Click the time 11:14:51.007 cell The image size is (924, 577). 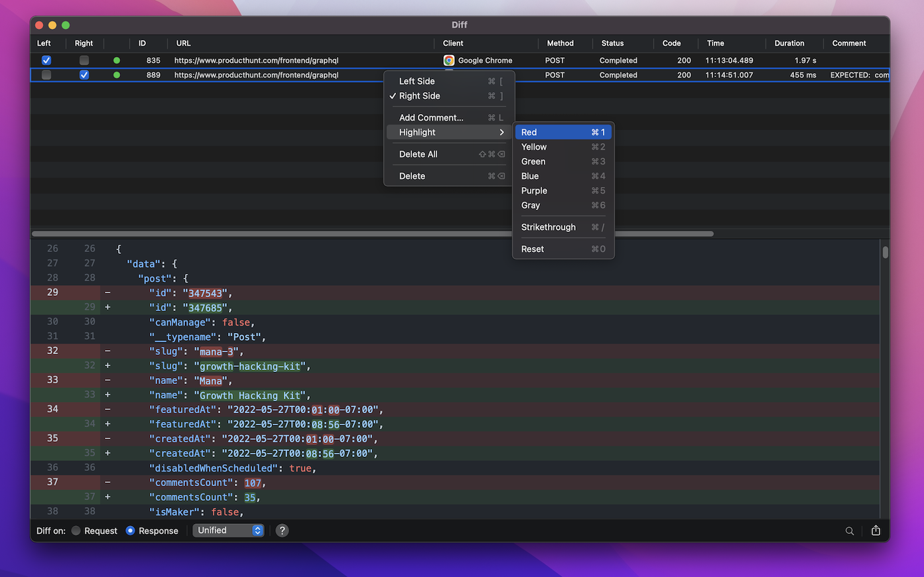pos(729,75)
